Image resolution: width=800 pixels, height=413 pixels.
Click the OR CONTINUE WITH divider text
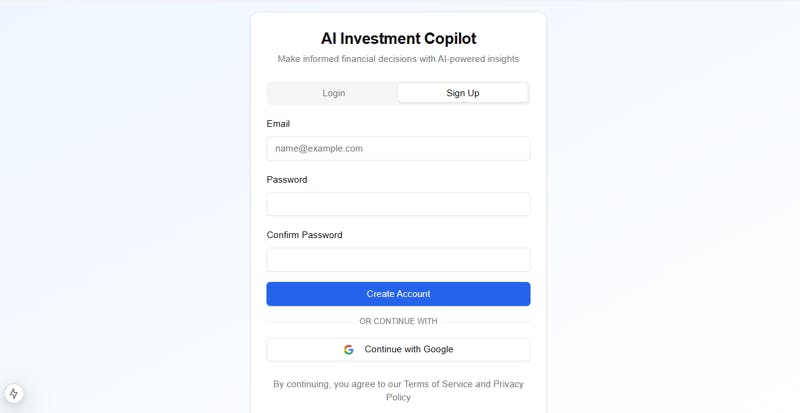(398, 321)
